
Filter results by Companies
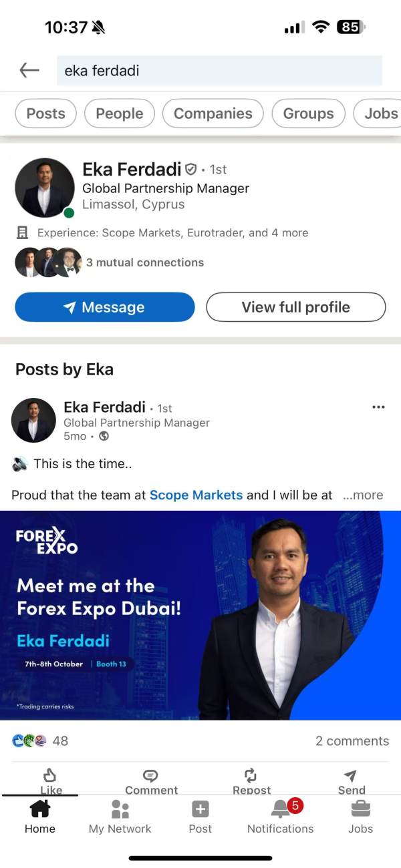(213, 114)
